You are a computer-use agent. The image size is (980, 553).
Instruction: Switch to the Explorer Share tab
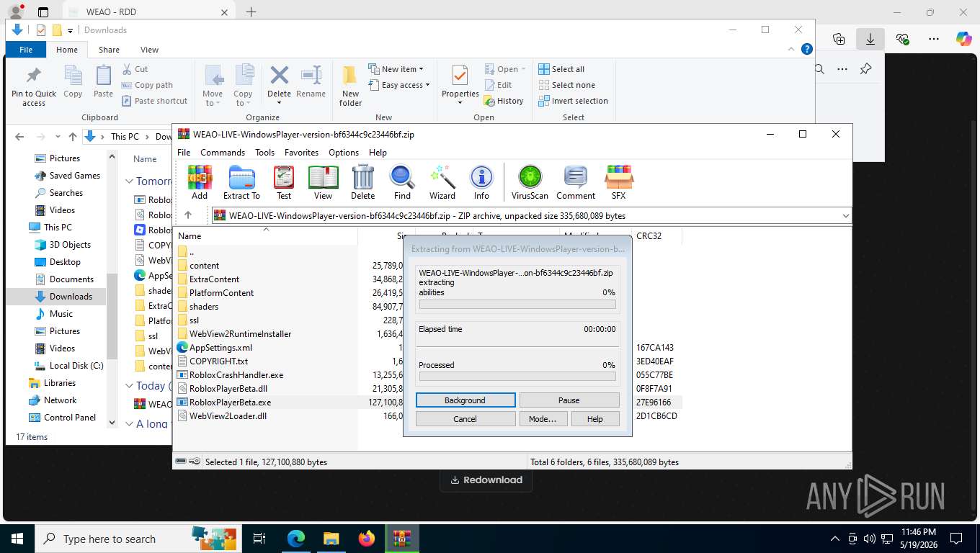tap(110, 50)
